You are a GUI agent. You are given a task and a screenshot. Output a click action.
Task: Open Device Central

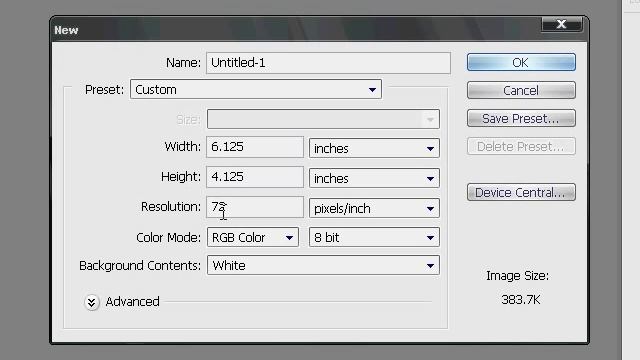click(x=521, y=192)
